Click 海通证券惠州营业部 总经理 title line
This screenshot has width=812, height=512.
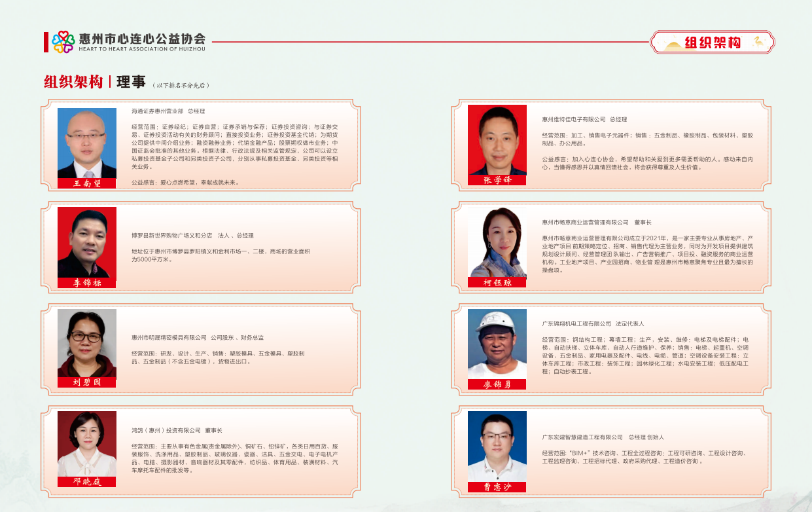[168, 111]
